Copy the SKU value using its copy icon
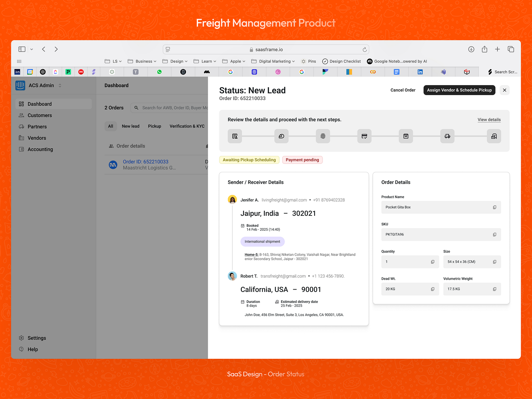The image size is (532, 399). click(495, 234)
